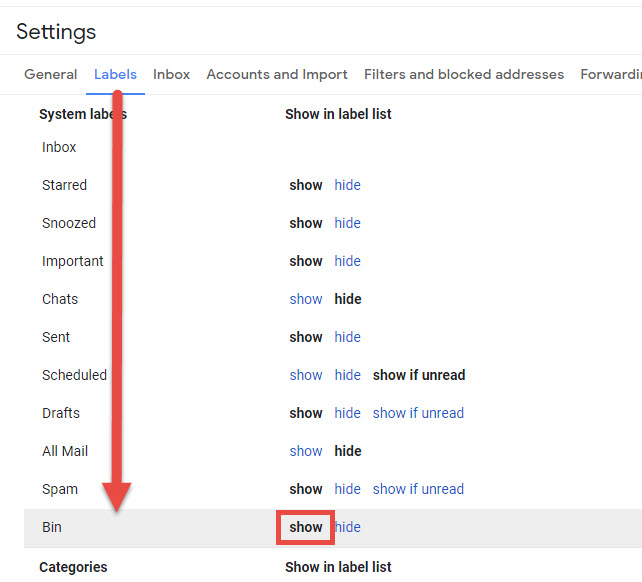642x582 pixels.
Task: Go to Filters and blocked addresses tab
Action: (x=464, y=74)
